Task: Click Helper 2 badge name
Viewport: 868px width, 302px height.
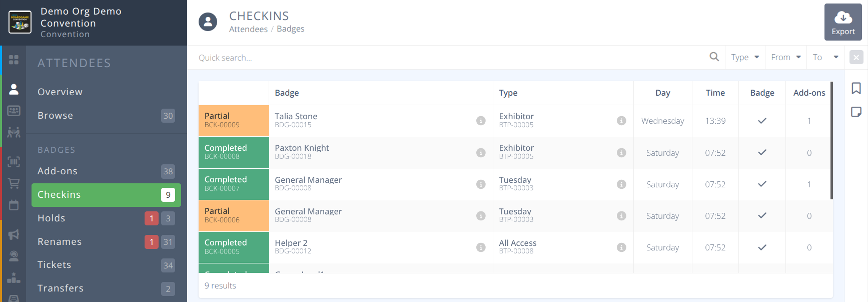Action: click(291, 243)
